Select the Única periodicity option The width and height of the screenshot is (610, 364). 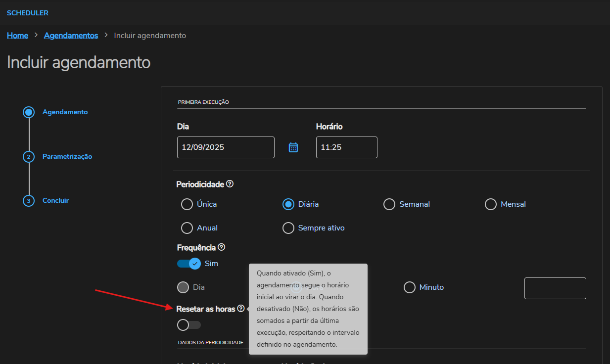187,204
